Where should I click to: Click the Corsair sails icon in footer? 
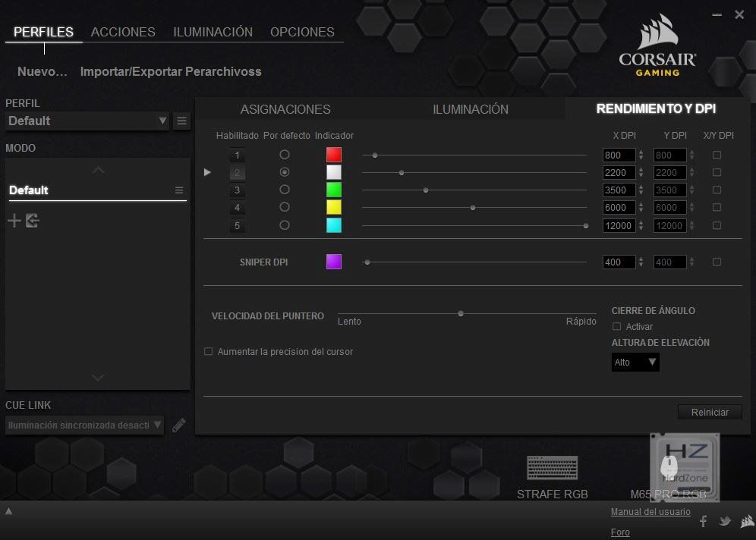748,521
